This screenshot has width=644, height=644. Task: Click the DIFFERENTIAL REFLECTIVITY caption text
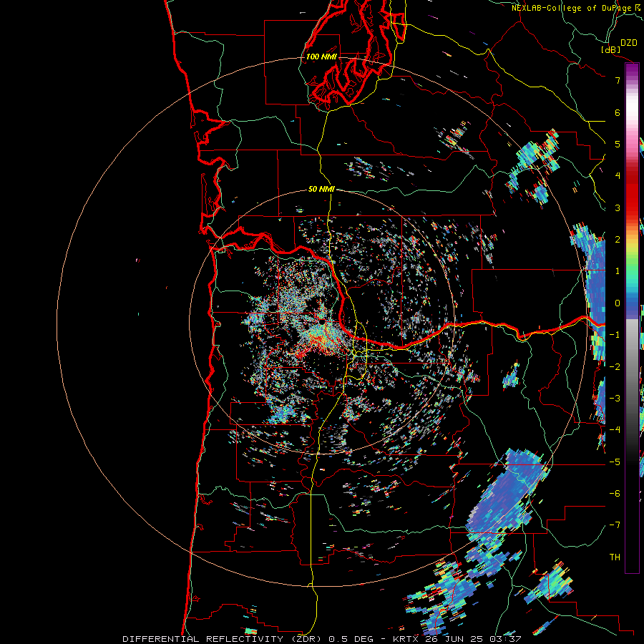tap(203, 639)
